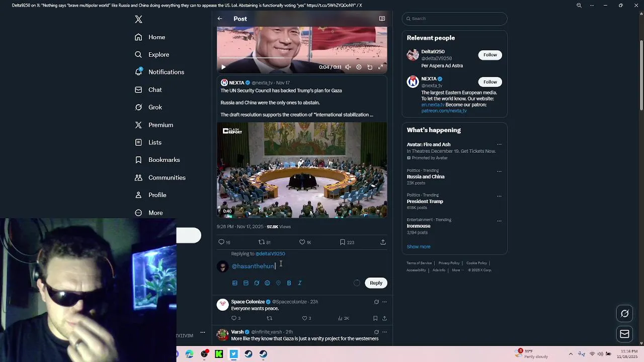This screenshot has width=644, height=362.
Task: Open more options on Space Colonize reply
Action: (x=384, y=302)
